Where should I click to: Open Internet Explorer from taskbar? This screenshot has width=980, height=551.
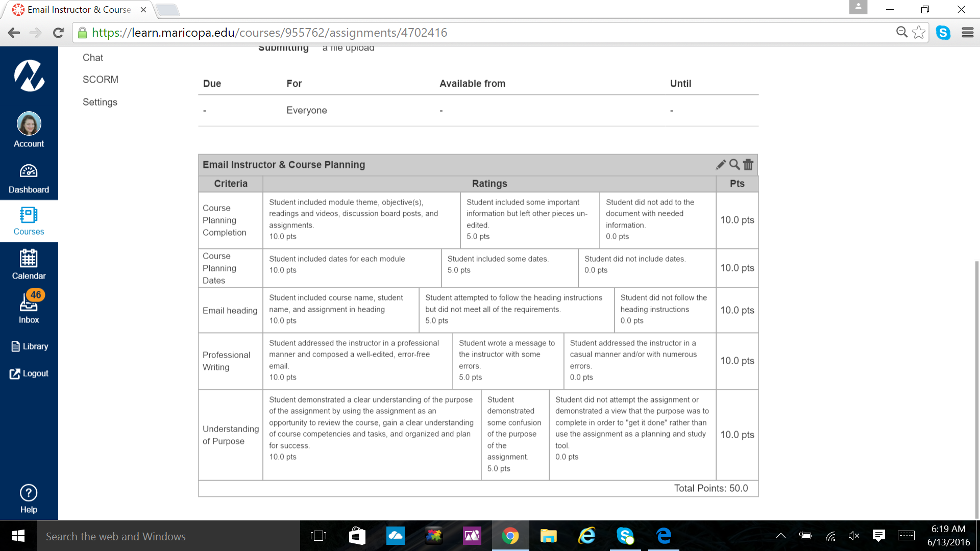(587, 536)
